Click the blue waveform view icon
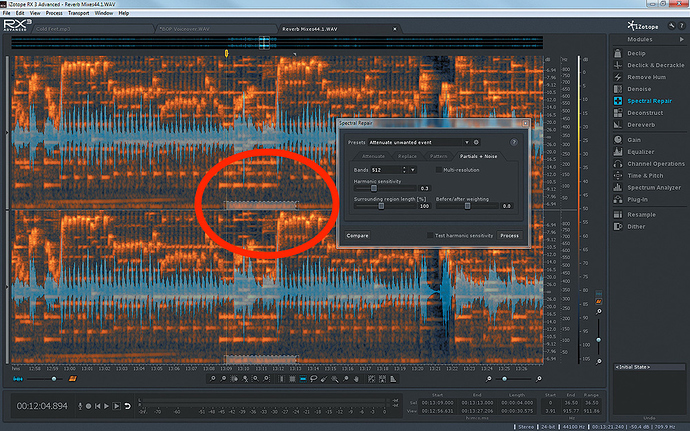 (x=18, y=379)
